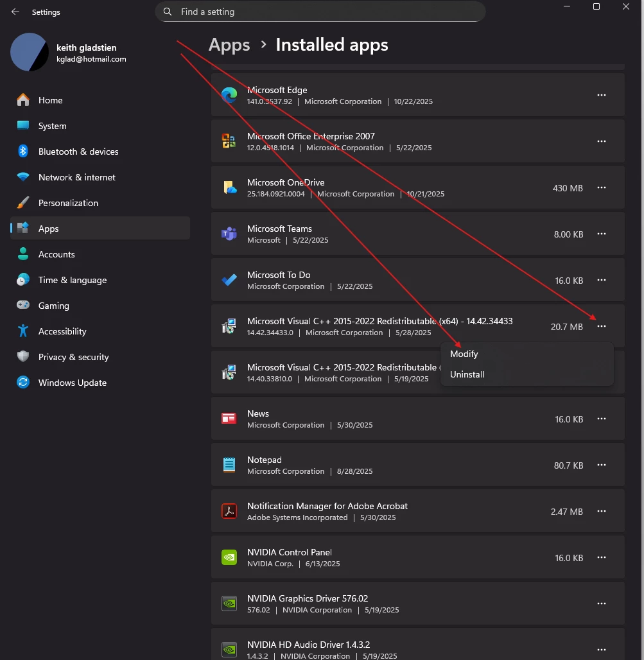Open more options for Microsoft OneDrive
The height and width of the screenshot is (660, 644).
coord(602,187)
